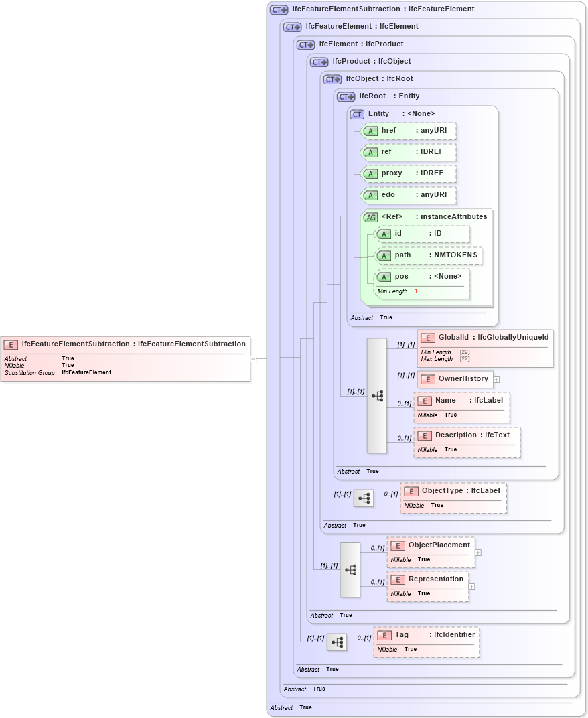This screenshot has height=718, width=588.
Task: Click the connector square beside IfcFeatureElementSubtraction box
Action: pos(252,358)
